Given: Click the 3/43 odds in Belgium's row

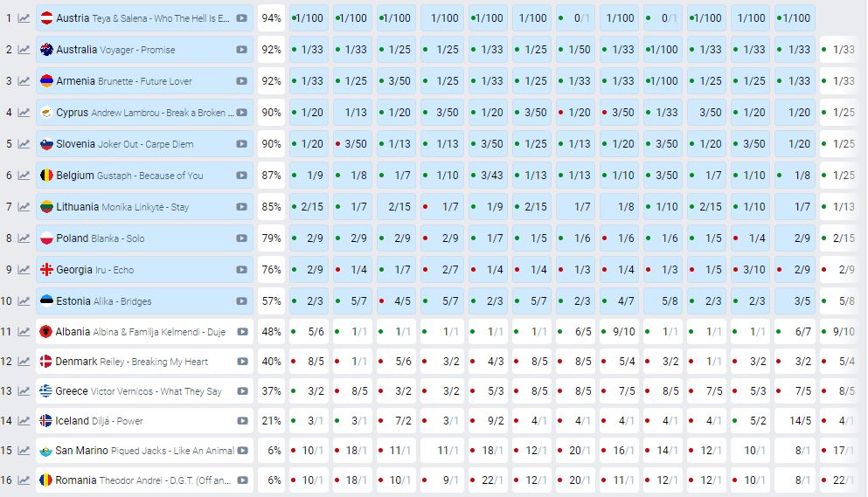Looking at the screenshot, I should click(x=487, y=176).
